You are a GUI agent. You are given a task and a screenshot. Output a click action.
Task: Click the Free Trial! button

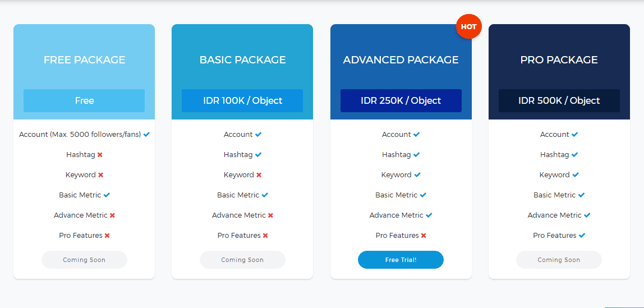(x=401, y=260)
